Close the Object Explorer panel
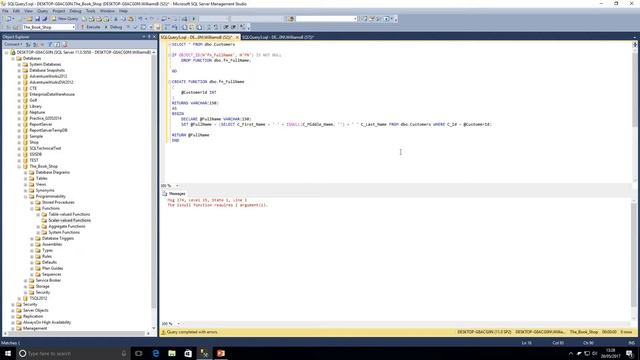640x360 pixels. pyautogui.click(x=154, y=37)
